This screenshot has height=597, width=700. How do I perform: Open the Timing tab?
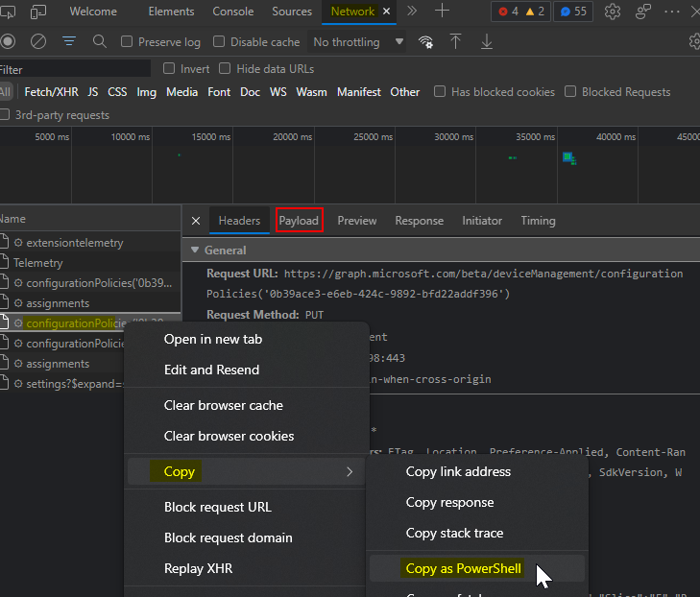coord(538,221)
